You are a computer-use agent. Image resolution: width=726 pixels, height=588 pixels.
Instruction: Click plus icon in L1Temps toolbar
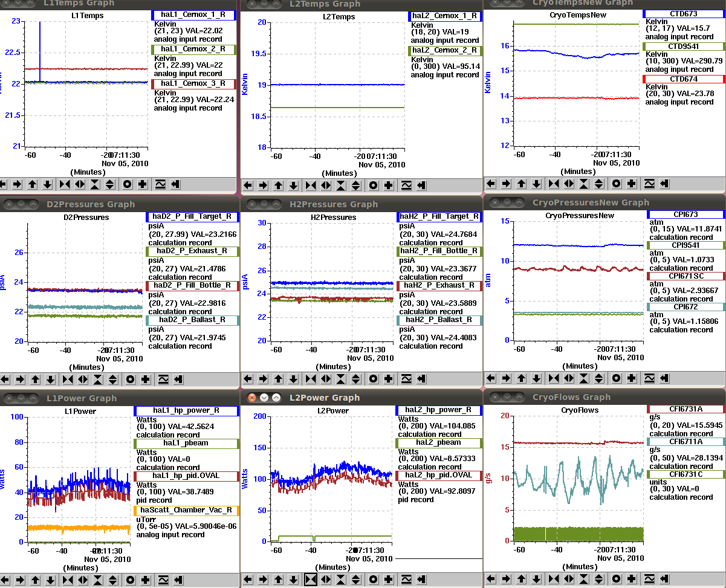(142, 184)
